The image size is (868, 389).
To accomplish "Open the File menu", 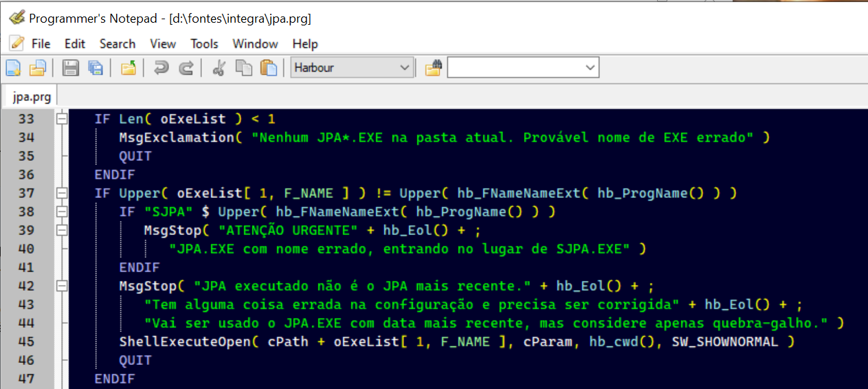I will 41,43.
